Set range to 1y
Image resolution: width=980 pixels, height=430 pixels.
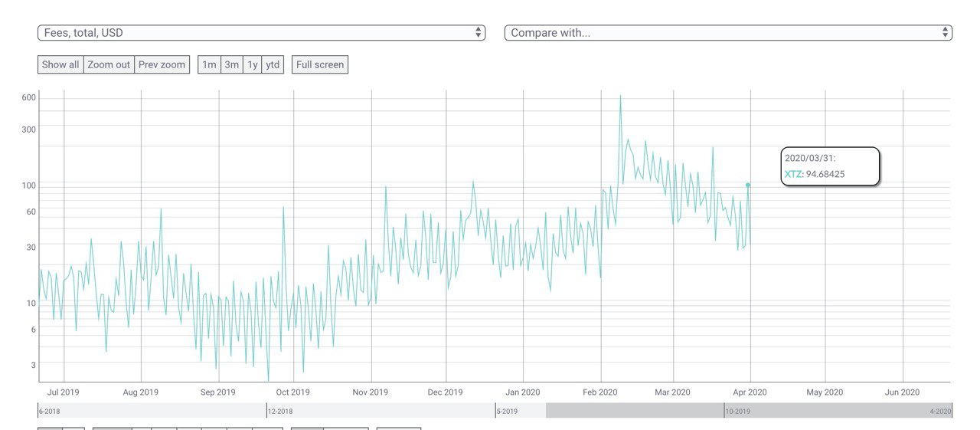pyautogui.click(x=252, y=64)
